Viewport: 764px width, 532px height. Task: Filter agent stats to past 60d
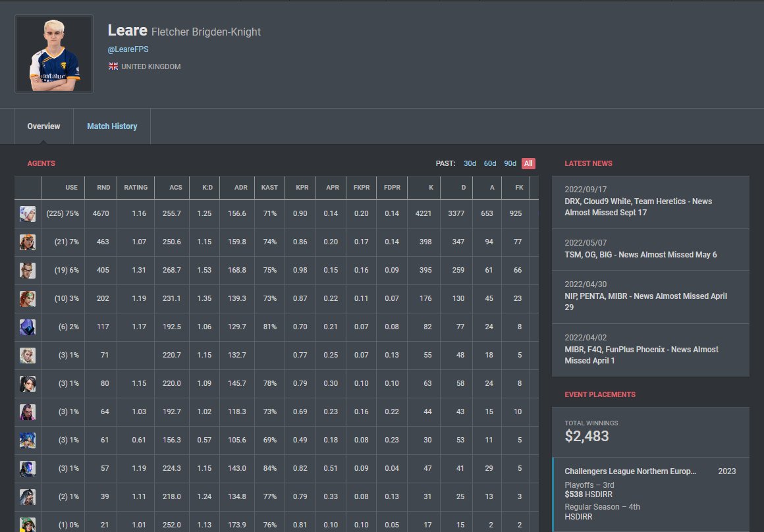[489, 163]
